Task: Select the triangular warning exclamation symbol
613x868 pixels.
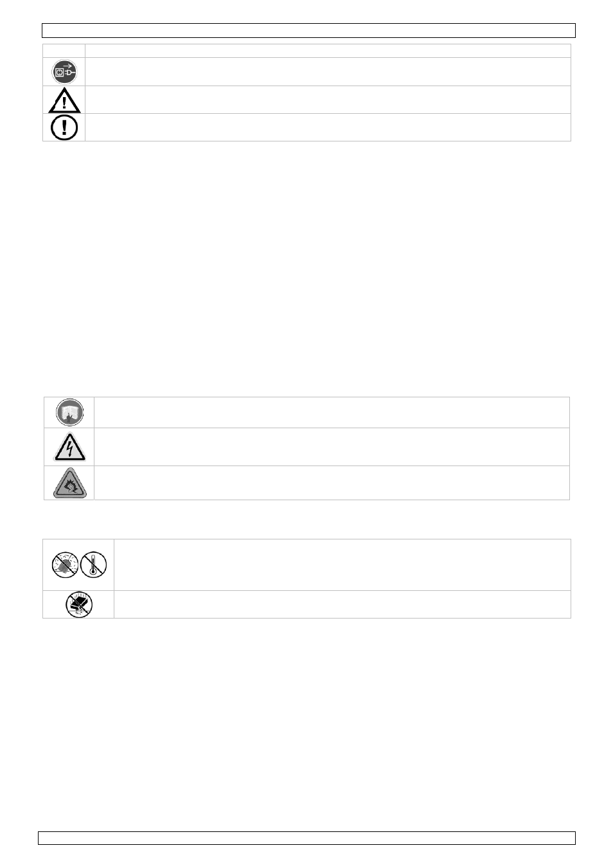Action: [64, 100]
